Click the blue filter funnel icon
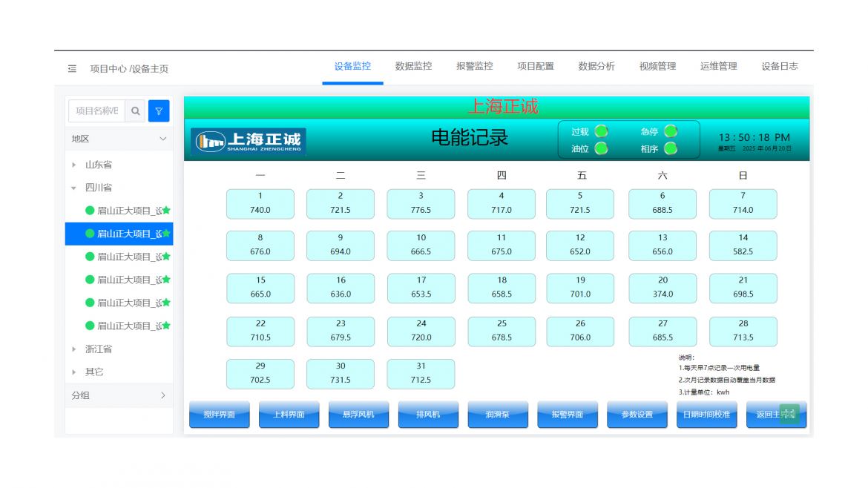Viewport: 868px width, 488px height. click(159, 111)
